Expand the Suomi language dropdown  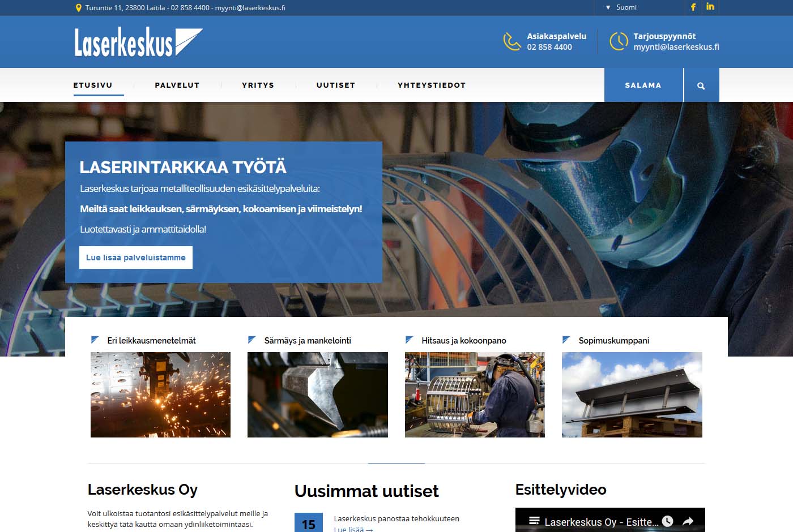621,7
